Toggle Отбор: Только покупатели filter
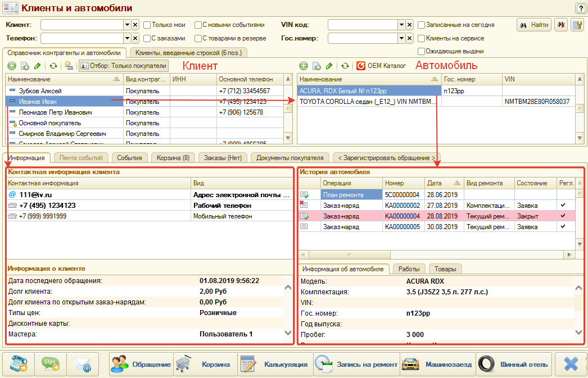588x378 pixels. coord(123,66)
